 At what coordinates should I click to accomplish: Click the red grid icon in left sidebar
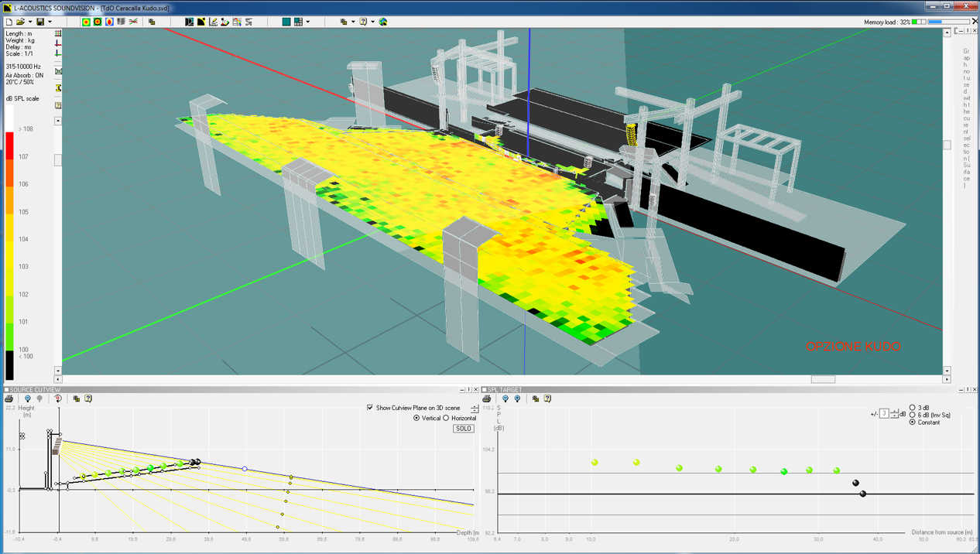58,33
